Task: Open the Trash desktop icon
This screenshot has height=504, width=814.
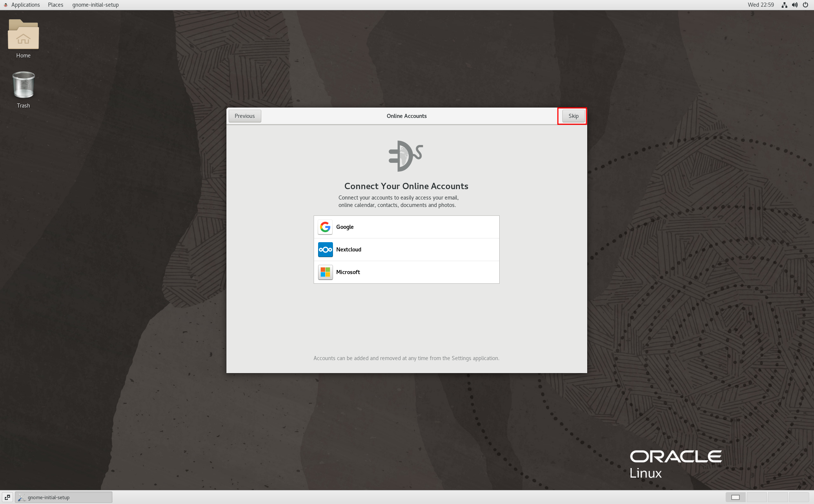Action: click(x=23, y=85)
